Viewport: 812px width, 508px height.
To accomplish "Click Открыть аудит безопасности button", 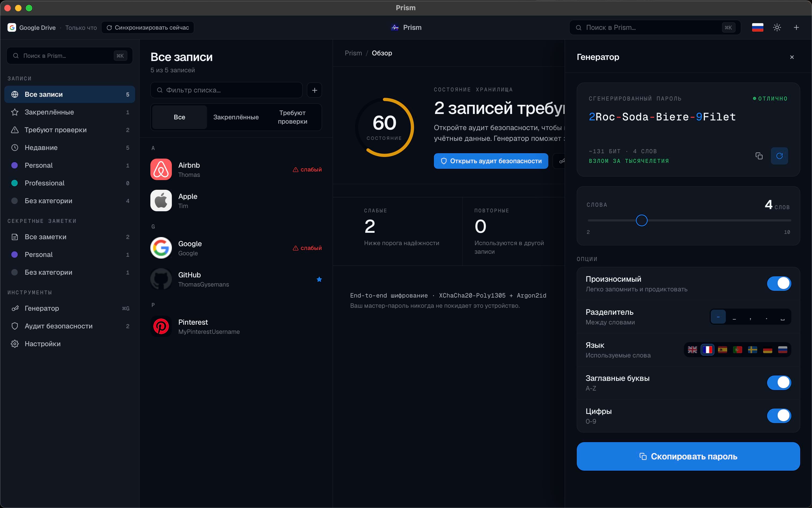I will tap(491, 161).
